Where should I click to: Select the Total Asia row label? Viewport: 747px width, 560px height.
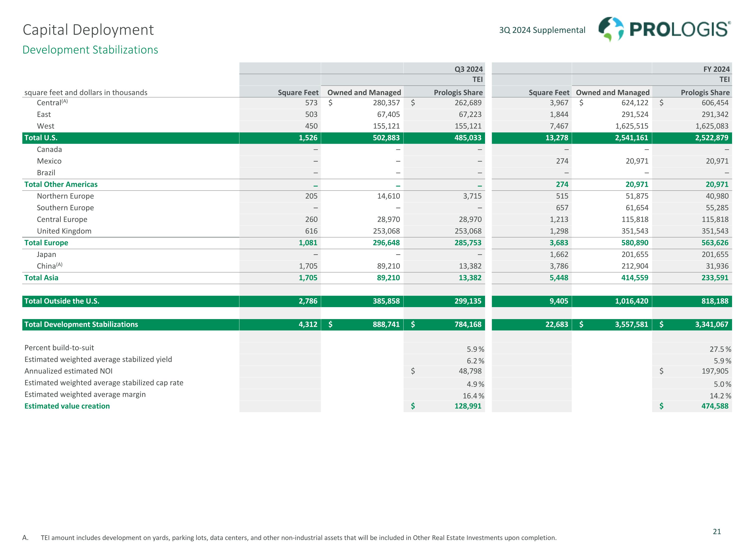[x=41, y=278]
